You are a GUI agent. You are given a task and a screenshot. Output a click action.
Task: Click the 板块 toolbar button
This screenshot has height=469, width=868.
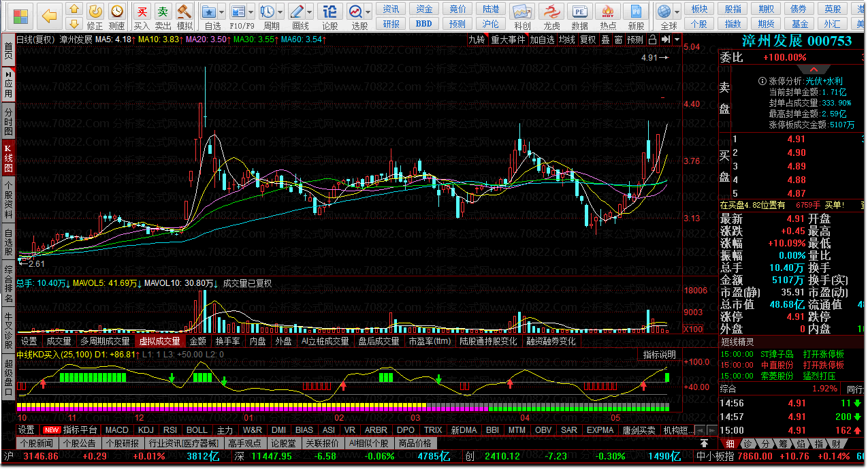tap(699, 9)
